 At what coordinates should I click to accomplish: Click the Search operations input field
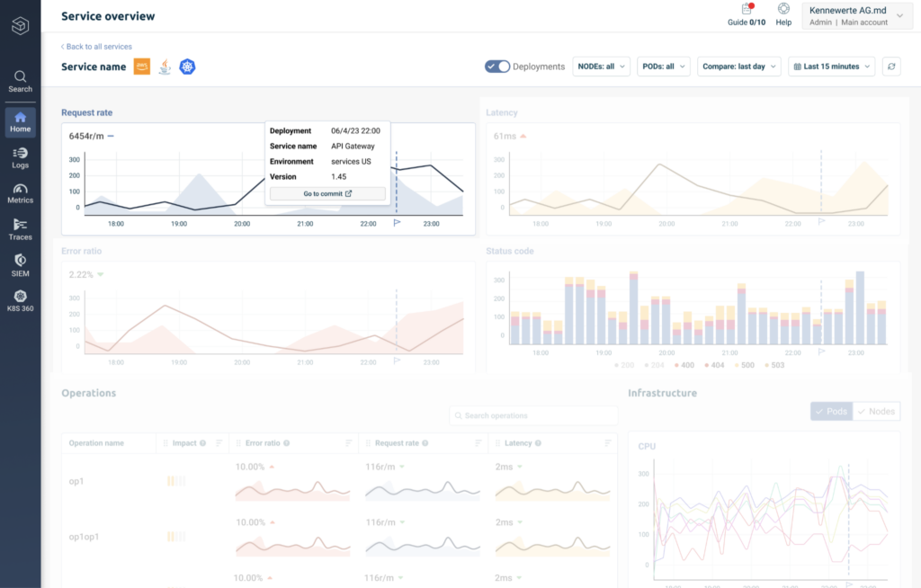tap(534, 415)
